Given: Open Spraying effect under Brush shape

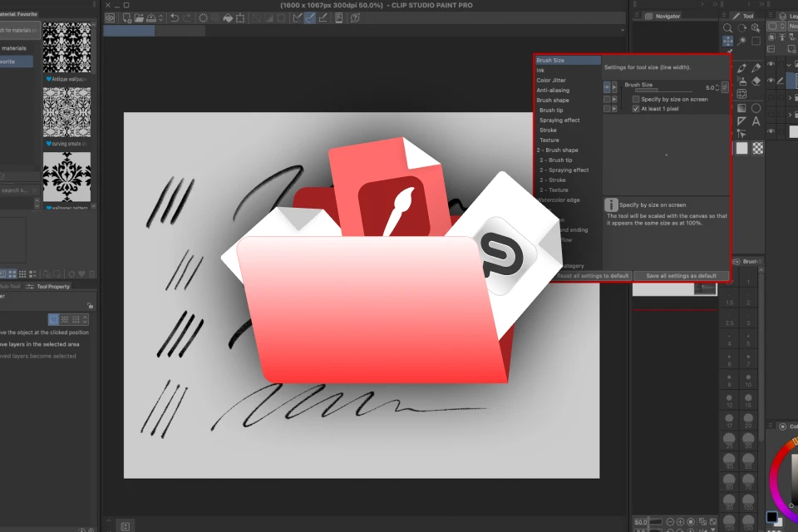Looking at the screenshot, I should (559, 121).
